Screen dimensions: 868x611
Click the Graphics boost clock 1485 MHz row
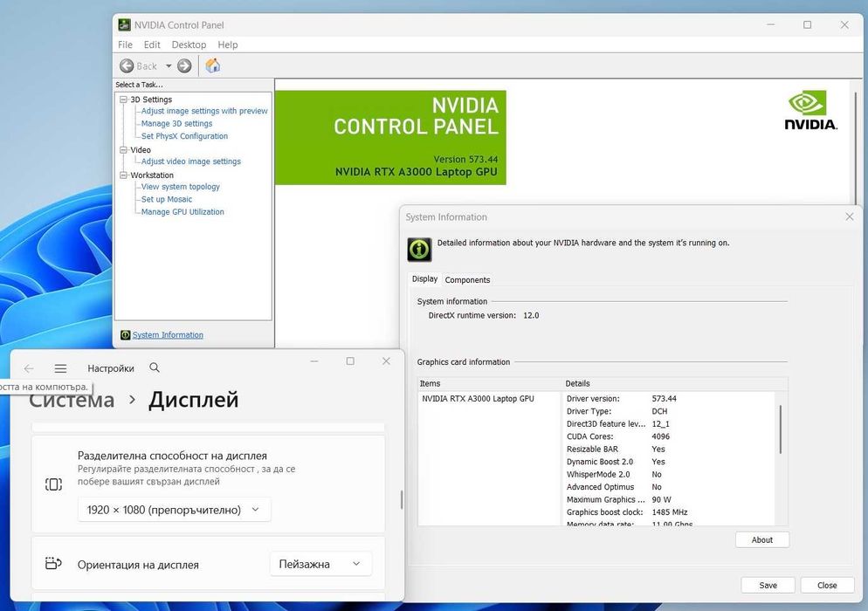[668, 512]
